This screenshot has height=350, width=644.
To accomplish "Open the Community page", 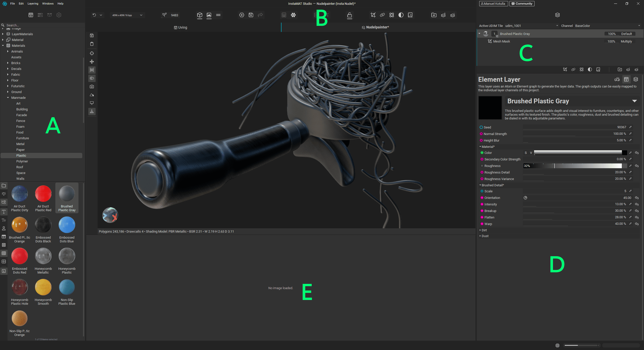I will (522, 4).
